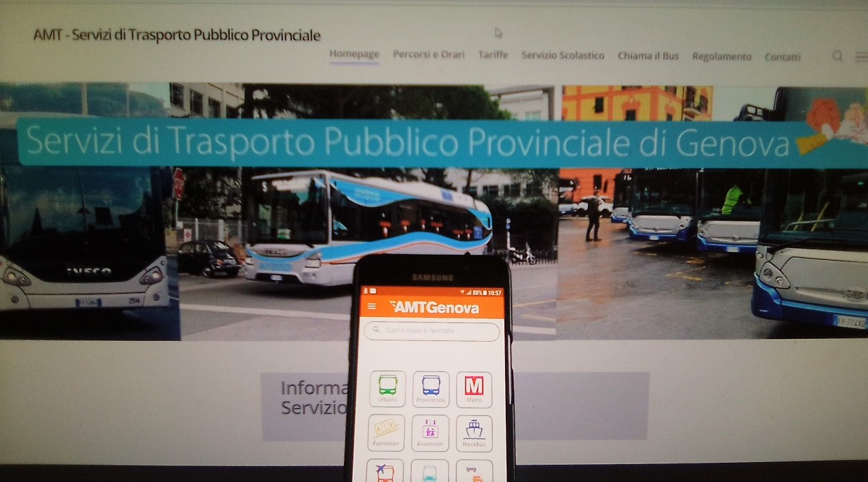This screenshot has width=868, height=482.
Task: Tap the battery 88% status indicator
Action: click(479, 292)
